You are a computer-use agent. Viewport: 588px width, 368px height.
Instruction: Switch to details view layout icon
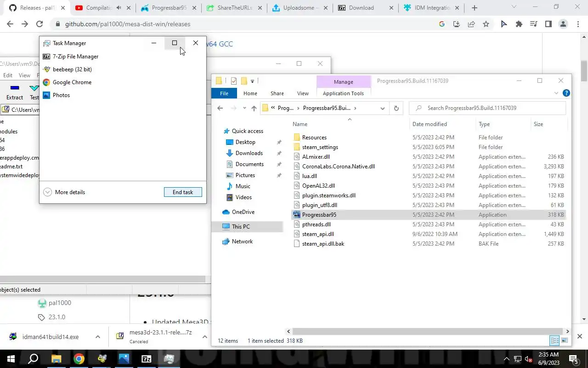coord(554,340)
